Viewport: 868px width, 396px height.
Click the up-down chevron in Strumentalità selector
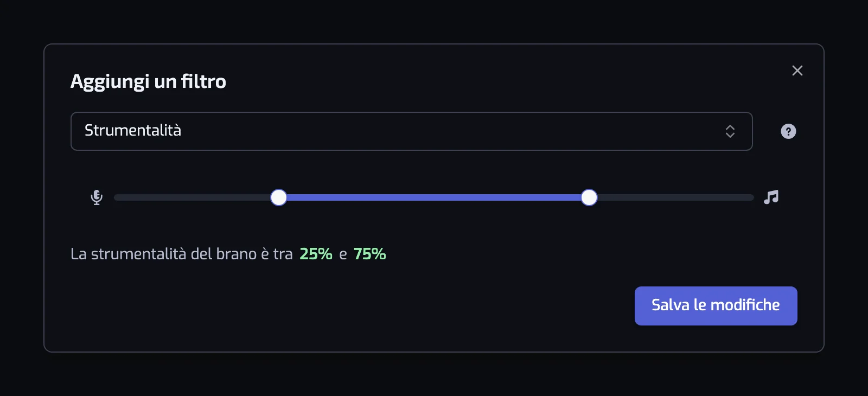click(x=730, y=131)
